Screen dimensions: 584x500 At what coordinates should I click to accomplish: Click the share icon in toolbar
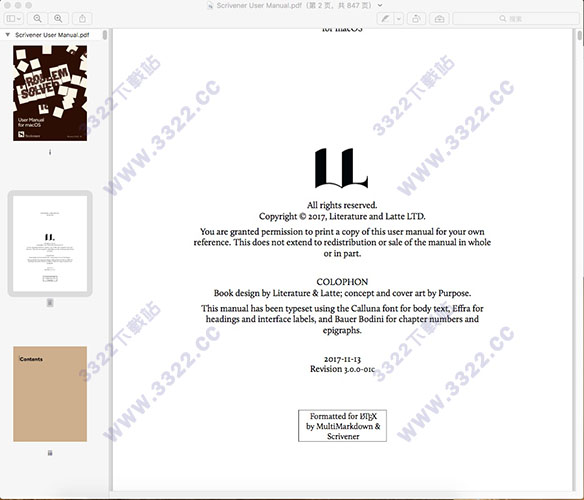click(82, 18)
